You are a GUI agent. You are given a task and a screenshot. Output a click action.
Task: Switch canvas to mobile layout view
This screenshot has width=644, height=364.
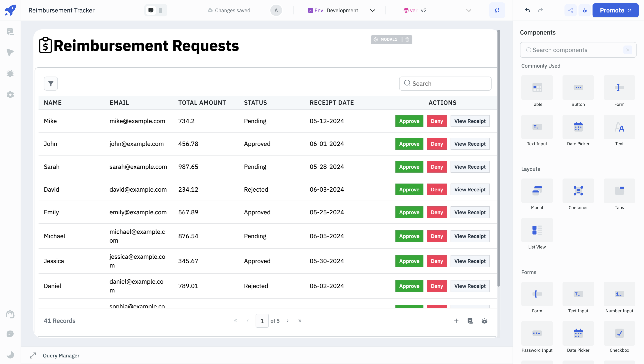tap(160, 10)
